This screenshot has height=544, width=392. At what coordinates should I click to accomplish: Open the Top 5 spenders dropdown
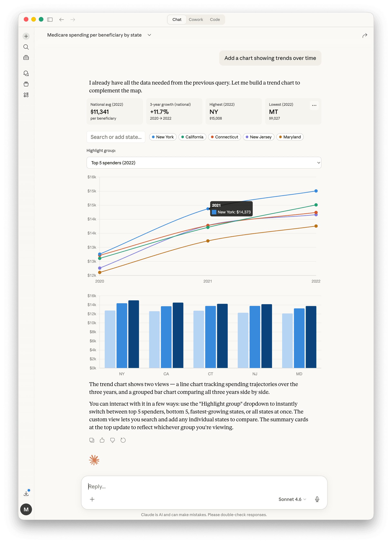(204, 163)
